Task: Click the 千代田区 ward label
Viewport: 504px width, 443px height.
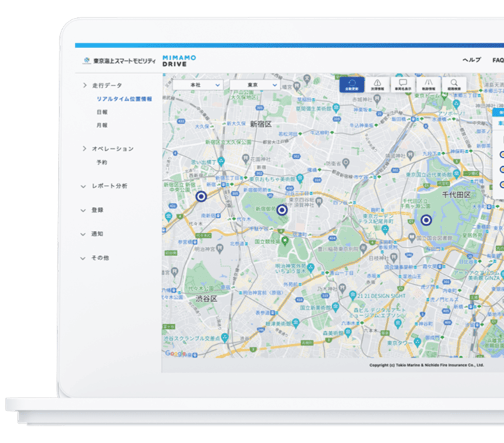Action: 457,195
